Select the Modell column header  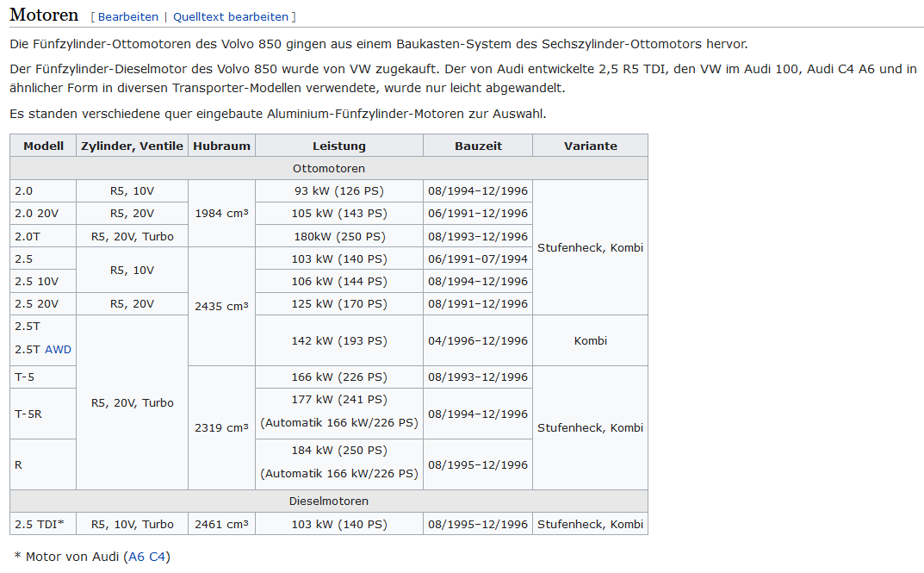click(x=43, y=146)
